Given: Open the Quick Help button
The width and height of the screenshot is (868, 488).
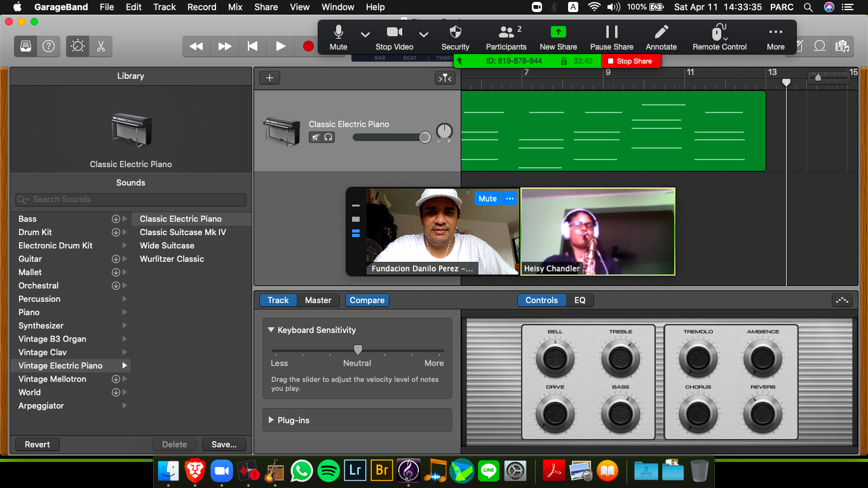Looking at the screenshot, I should 49,46.
